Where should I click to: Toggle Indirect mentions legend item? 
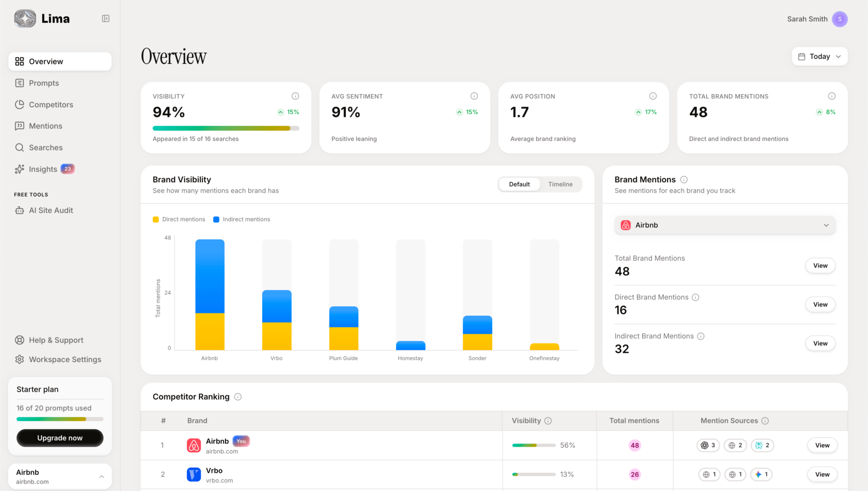pyautogui.click(x=241, y=220)
